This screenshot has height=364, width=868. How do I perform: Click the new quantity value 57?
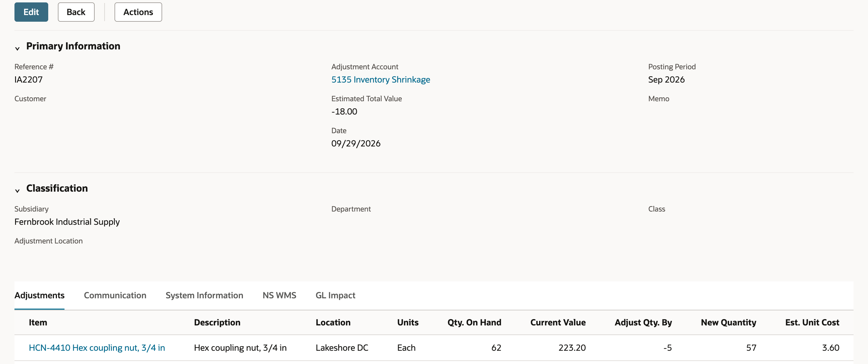click(x=751, y=347)
